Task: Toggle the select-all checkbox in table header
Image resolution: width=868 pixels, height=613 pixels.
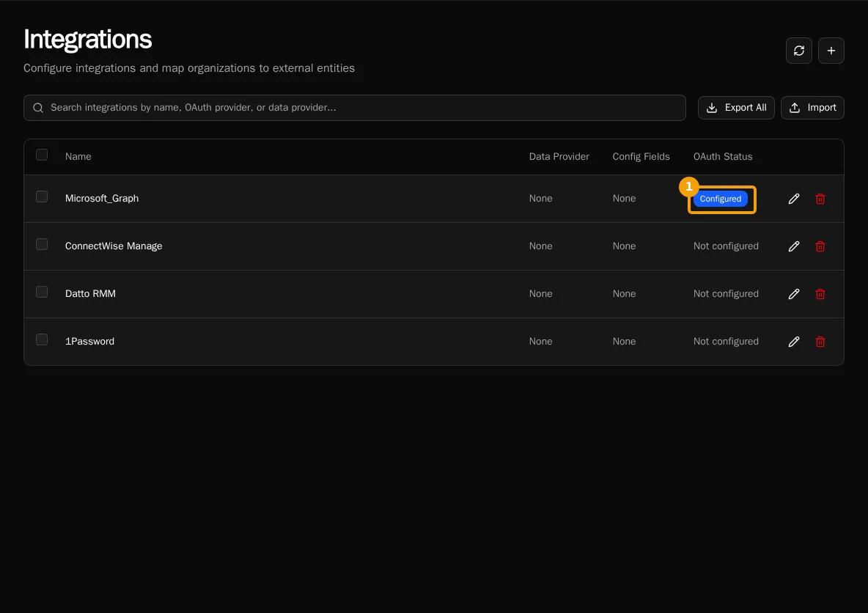Action: (42, 155)
